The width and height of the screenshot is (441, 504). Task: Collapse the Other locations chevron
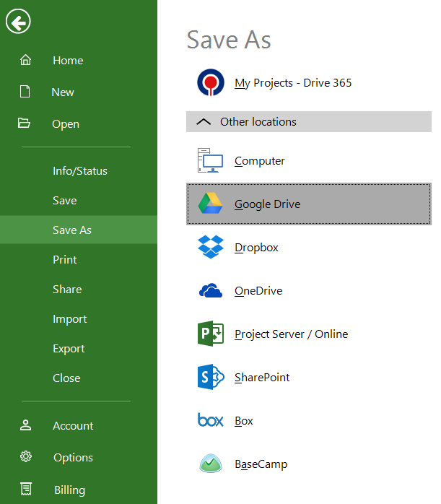point(204,122)
